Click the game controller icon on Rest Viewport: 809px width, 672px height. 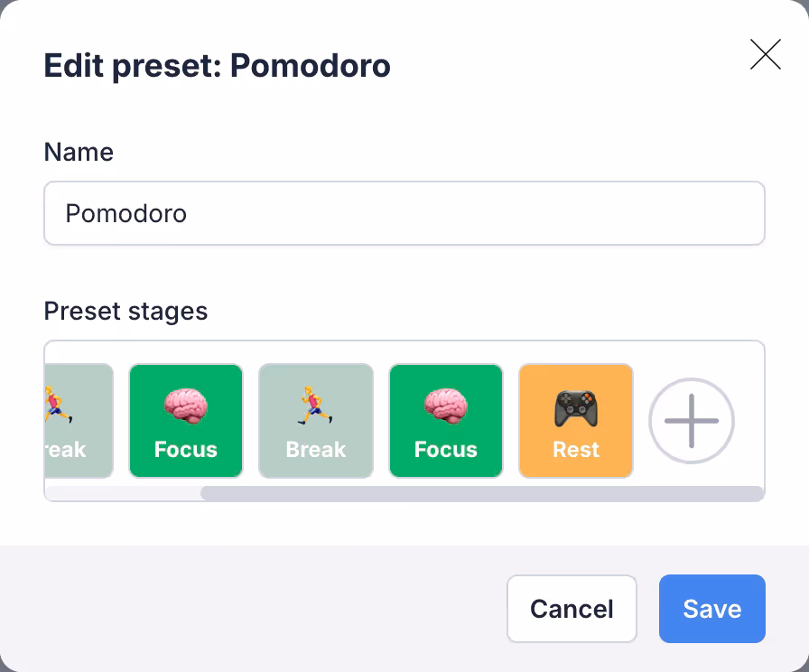pyautogui.click(x=576, y=405)
